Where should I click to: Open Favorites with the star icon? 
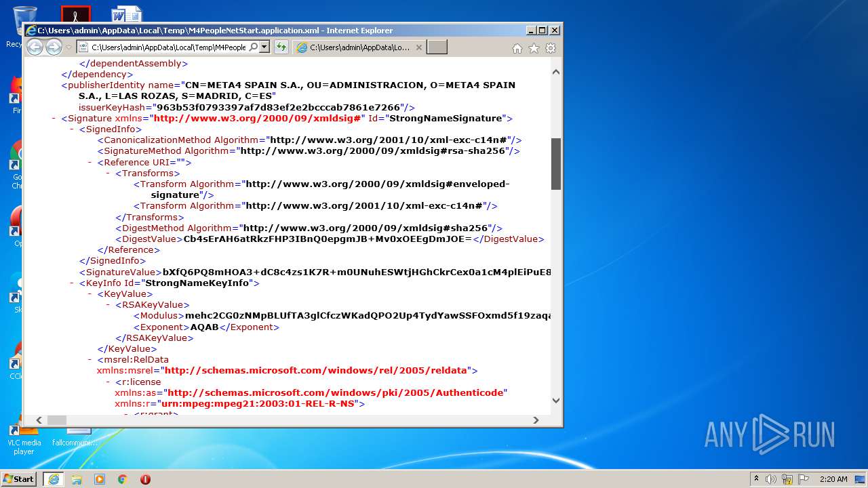534,48
